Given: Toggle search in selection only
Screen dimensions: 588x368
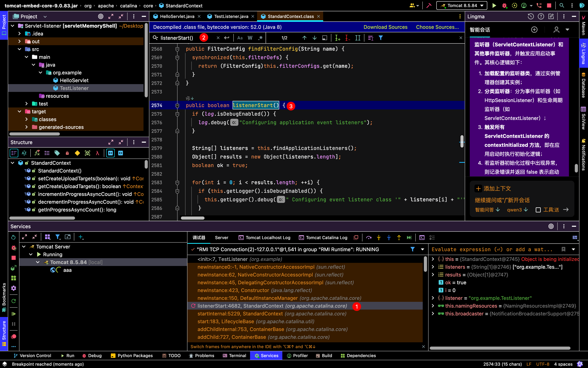Looking at the screenshot, I should 325,38.
